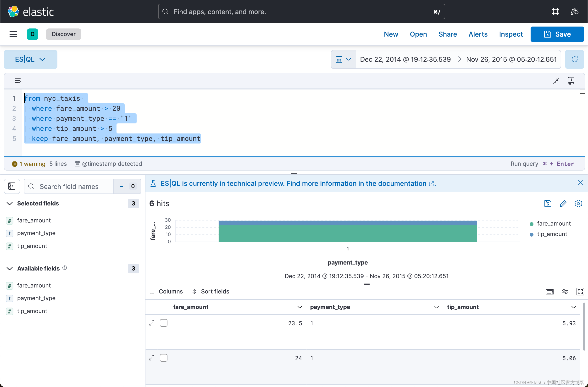Select the checkbox for the 24 fare row
Viewport: 588px width, 387px height.
pyautogui.click(x=164, y=358)
